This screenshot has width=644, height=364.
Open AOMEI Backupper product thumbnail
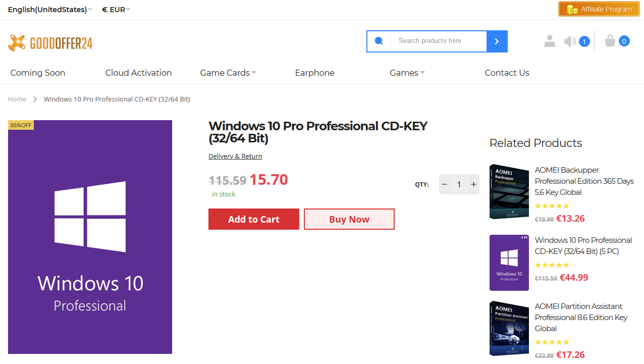pyautogui.click(x=509, y=191)
